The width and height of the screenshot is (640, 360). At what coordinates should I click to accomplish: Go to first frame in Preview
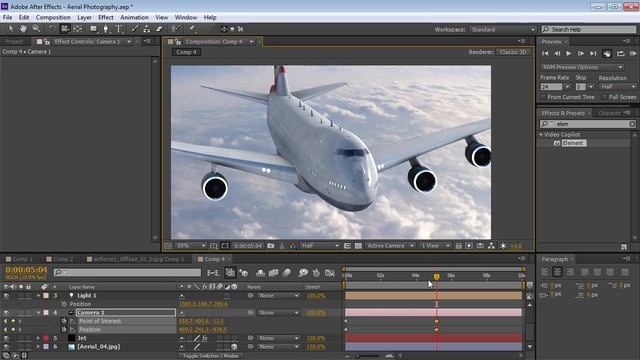545,53
